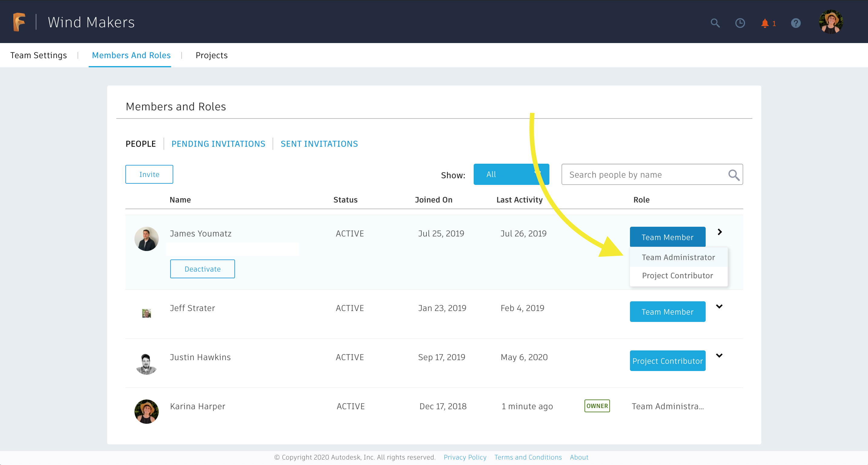868x465 pixels.
Task: Choose Project Contributor in role menu
Action: point(677,276)
